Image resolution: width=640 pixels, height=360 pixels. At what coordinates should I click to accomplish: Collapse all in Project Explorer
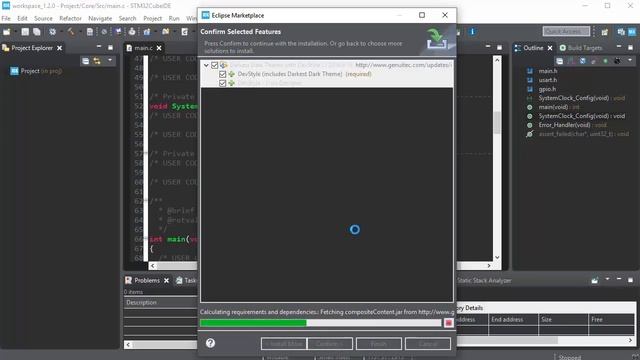(x=85, y=61)
